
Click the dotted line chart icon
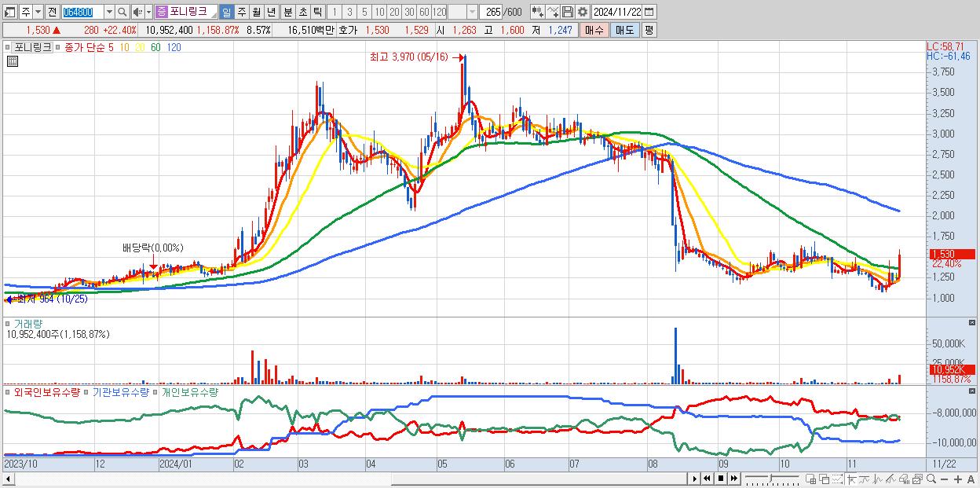(x=837, y=479)
